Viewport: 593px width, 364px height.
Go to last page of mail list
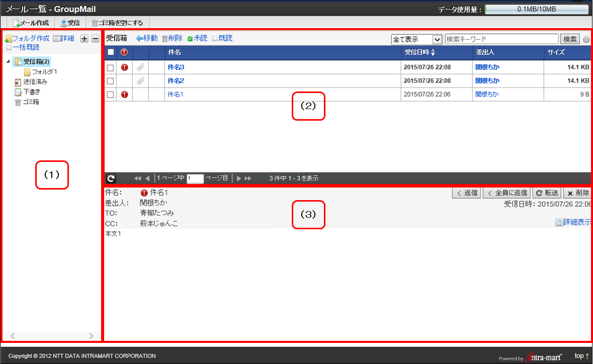(248, 178)
